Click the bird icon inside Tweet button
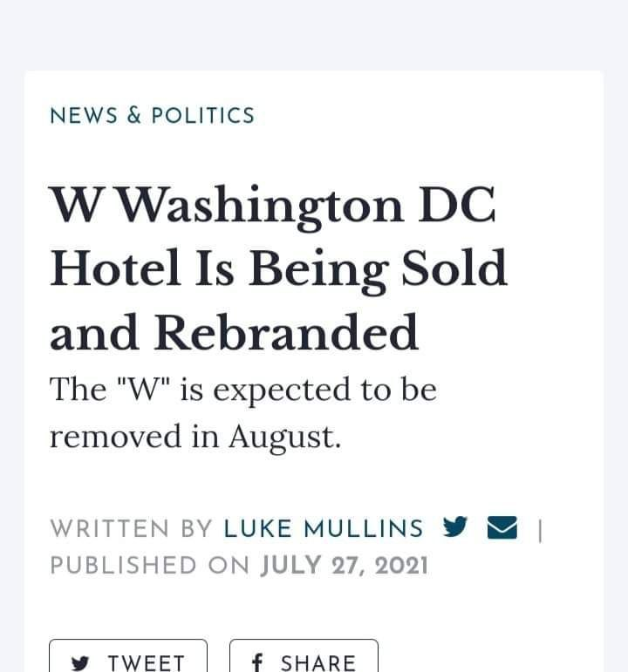The height and width of the screenshot is (672, 628). coord(81,663)
